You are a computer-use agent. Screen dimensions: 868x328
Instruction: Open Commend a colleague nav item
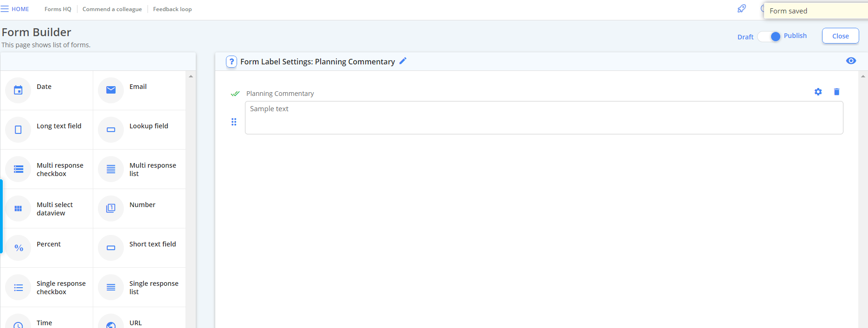(112, 9)
